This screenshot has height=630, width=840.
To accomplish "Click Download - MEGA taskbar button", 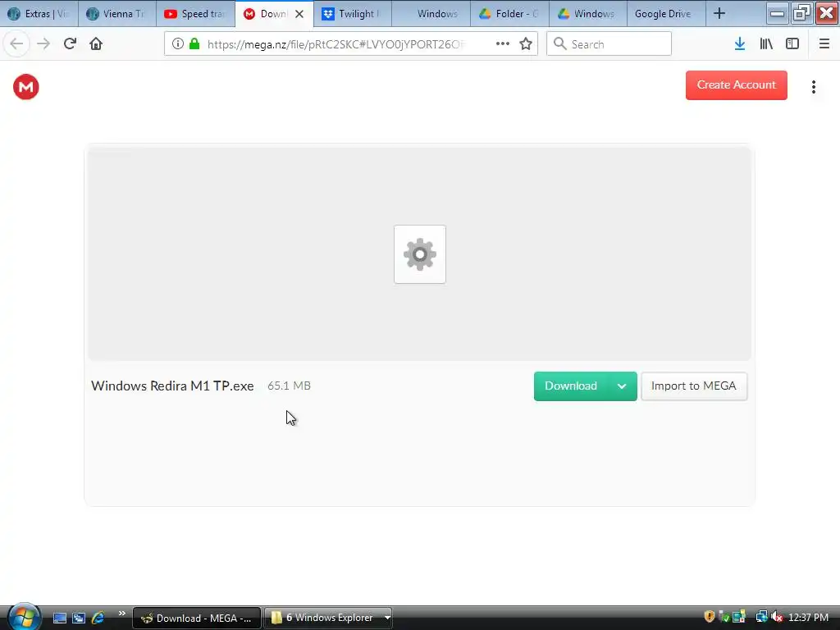I will [x=197, y=619].
